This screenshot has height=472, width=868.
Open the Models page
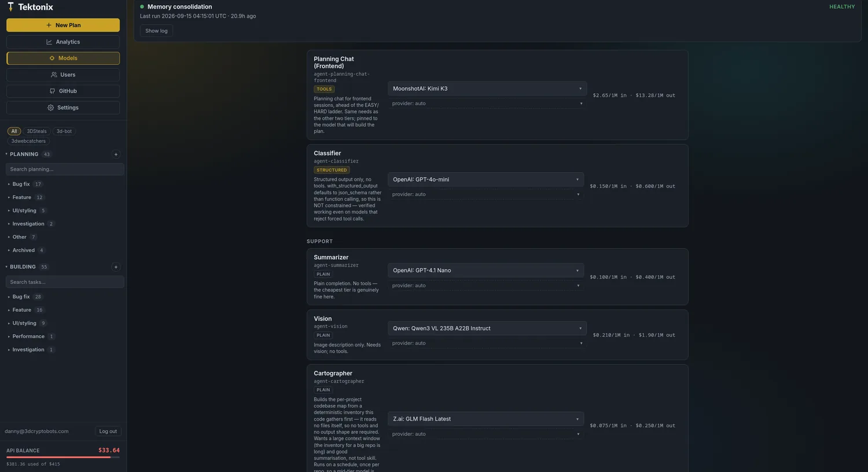coord(63,58)
